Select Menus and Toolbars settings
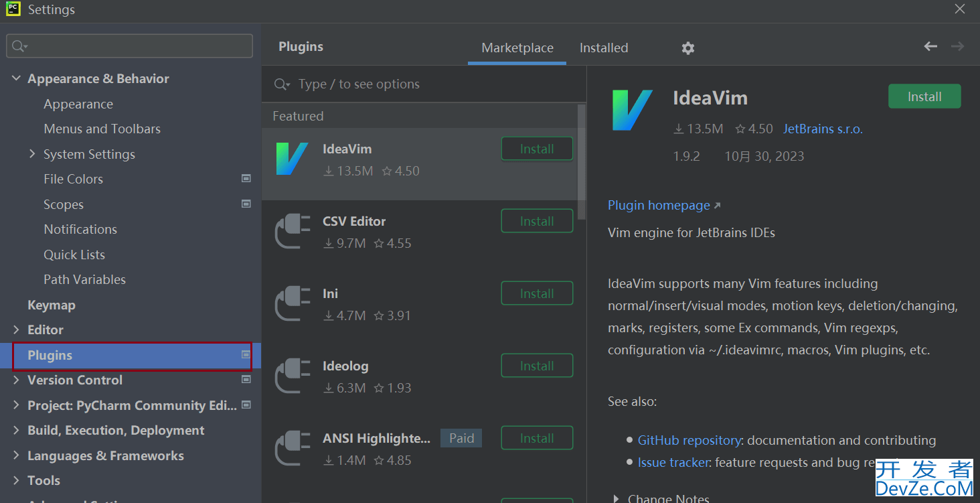980x503 pixels. 102,129
